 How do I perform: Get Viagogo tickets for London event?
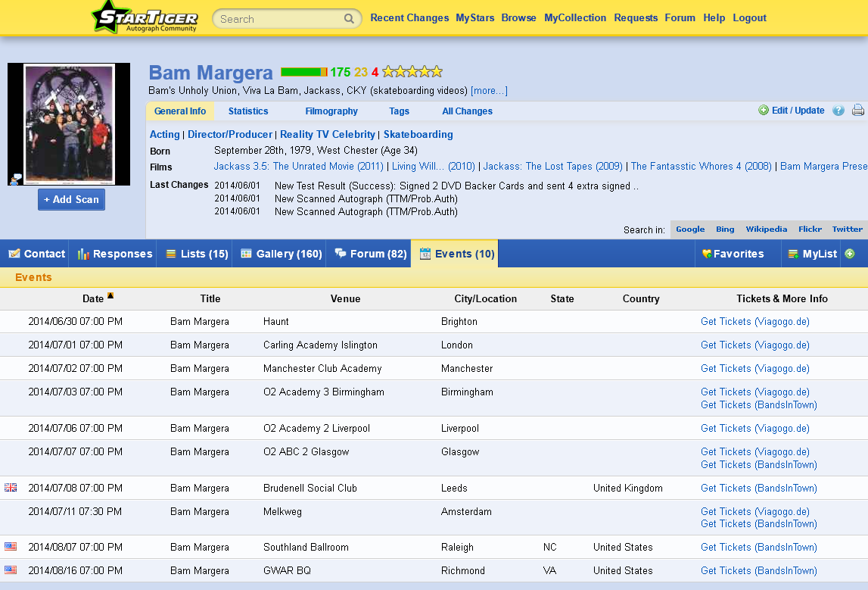(x=755, y=345)
